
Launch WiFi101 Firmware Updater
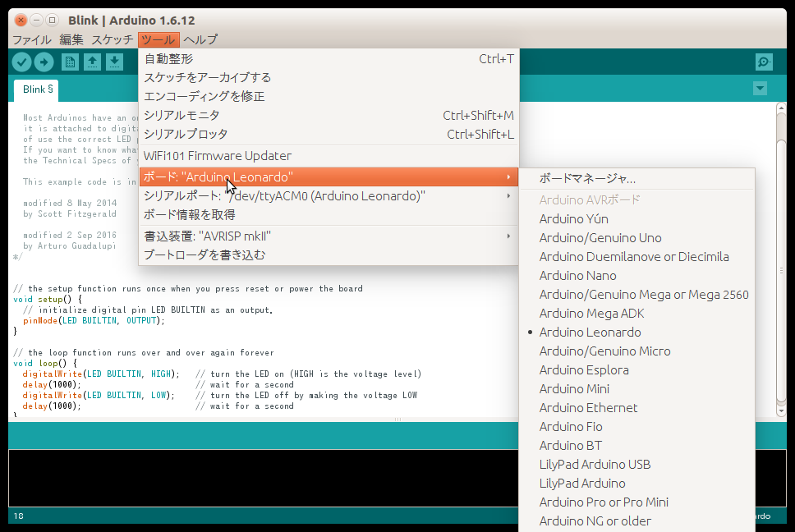(x=329, y=155)
